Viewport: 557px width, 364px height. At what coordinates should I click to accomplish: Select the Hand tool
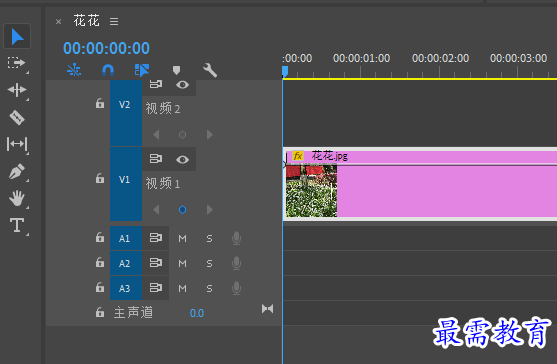pyautogui.click(x=17, y=198)
